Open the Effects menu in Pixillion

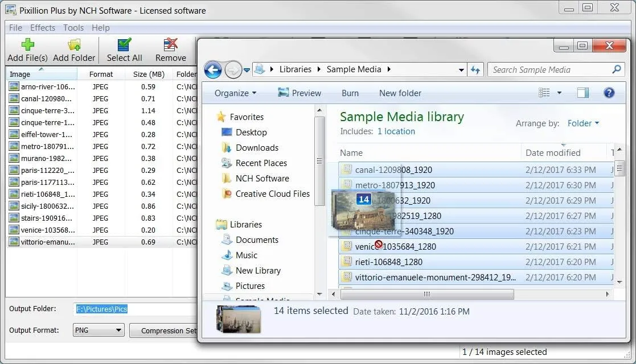click(x=43, y=27)
